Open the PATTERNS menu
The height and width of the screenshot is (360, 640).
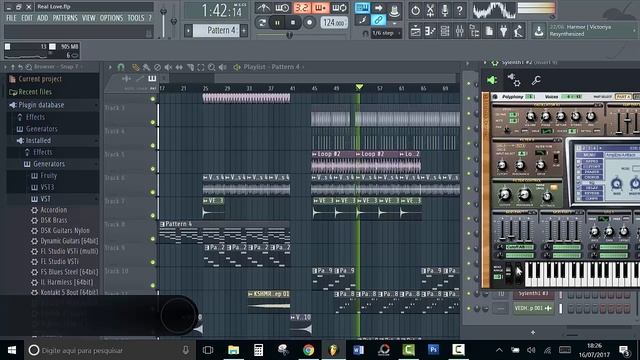(65, 18)
